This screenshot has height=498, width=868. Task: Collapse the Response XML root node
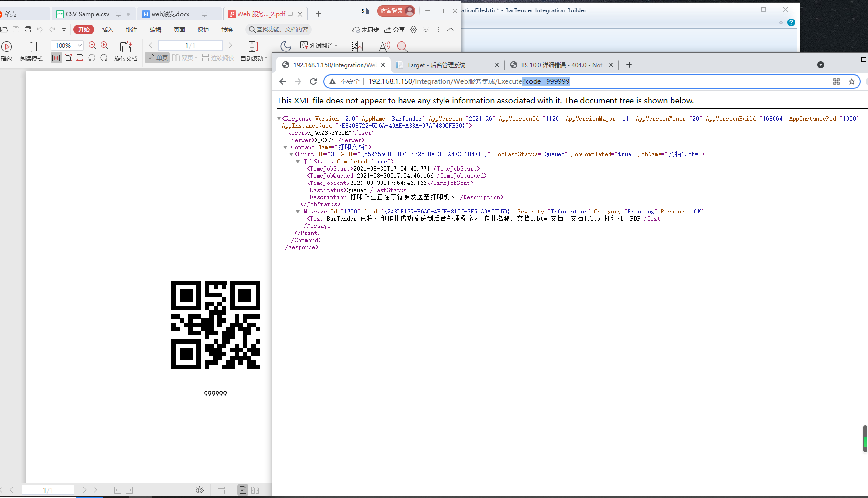(x=279, y=119)
